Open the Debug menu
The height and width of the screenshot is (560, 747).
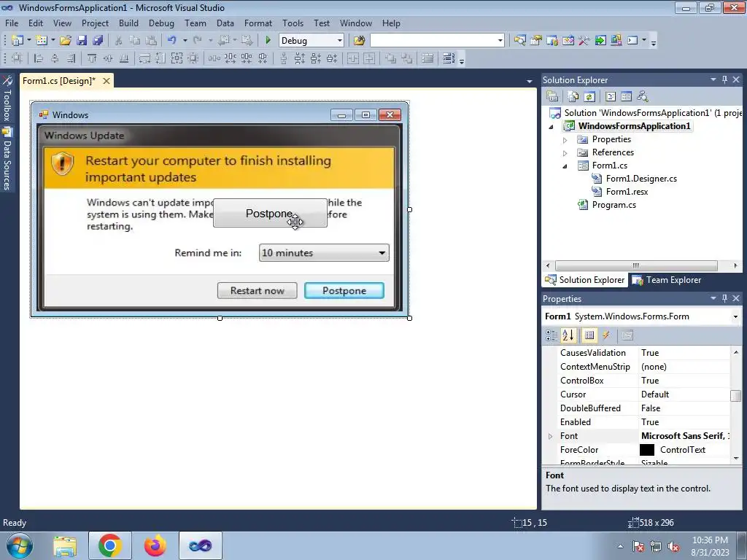(x=161, y=23)
